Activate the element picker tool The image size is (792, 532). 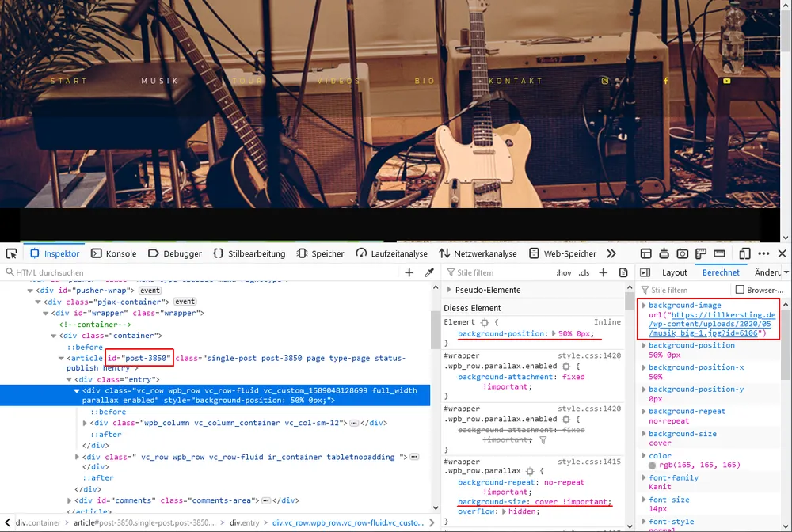point(11,253)
